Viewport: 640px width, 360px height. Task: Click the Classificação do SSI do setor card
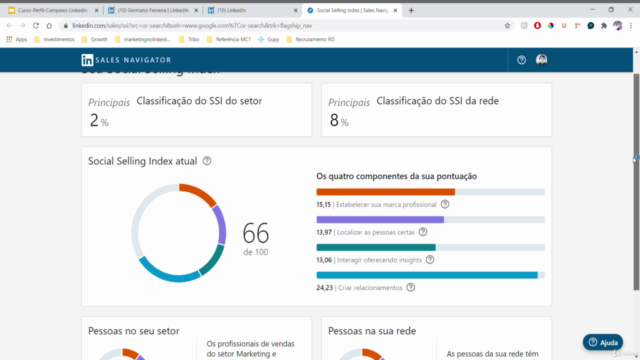tap(196, 110)
